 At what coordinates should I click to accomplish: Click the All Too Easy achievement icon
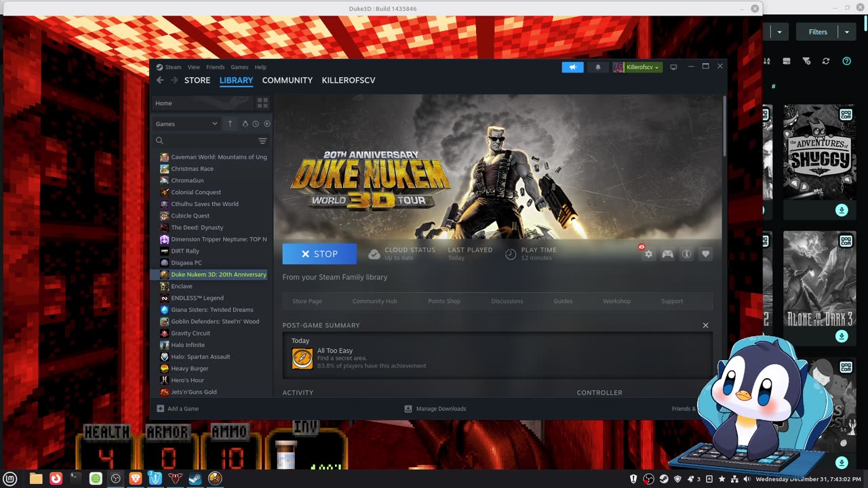[x=302, y=359]
